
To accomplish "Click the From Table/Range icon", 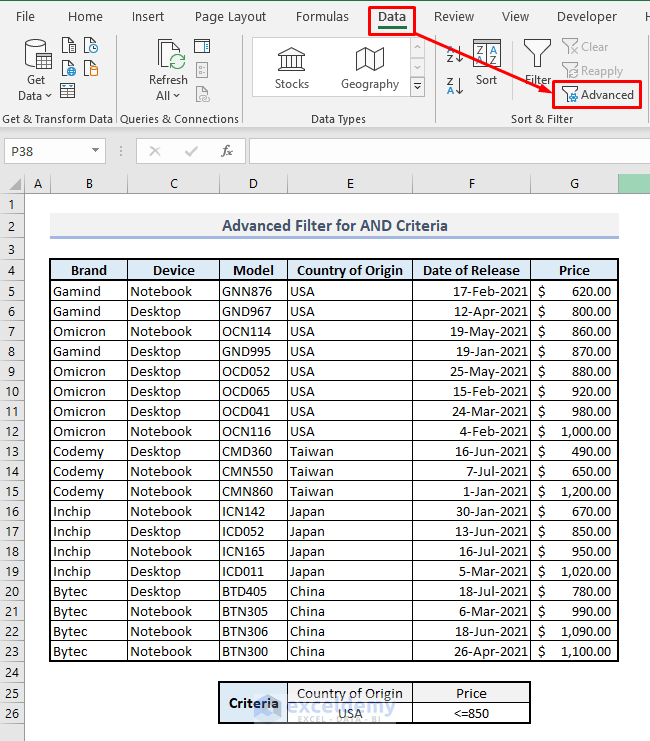I will pyautogui.click(x=68, y=90).
